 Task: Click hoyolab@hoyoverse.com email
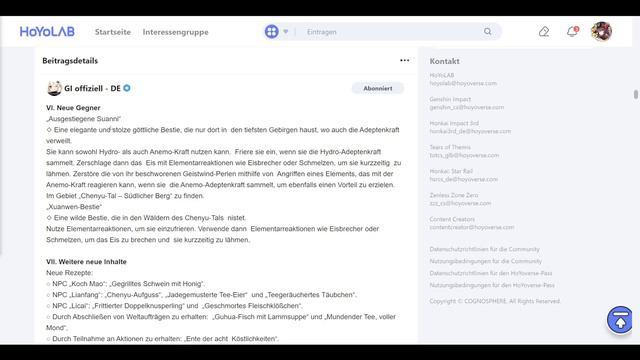(x=463, y=83)
